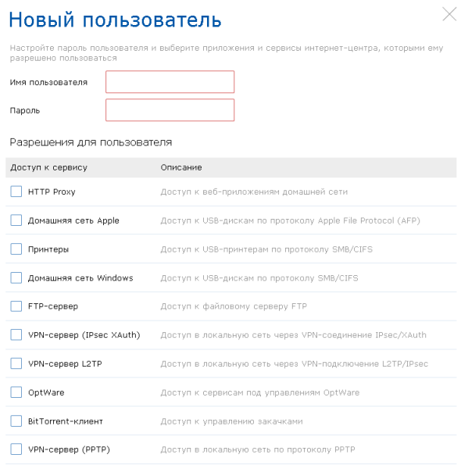Click the FTP-сервер description text

(x=234, y=306)
